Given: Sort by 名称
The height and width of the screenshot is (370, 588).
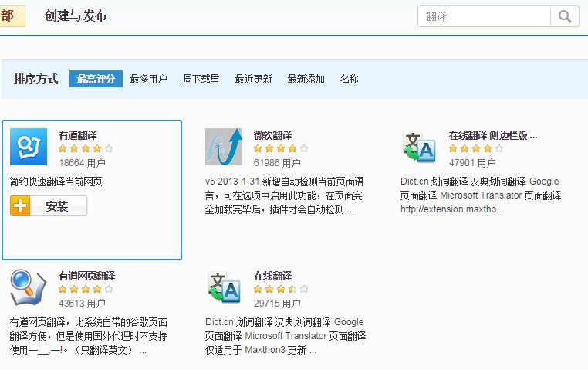Looking at the screenshot, I should (x=349, y=79).
